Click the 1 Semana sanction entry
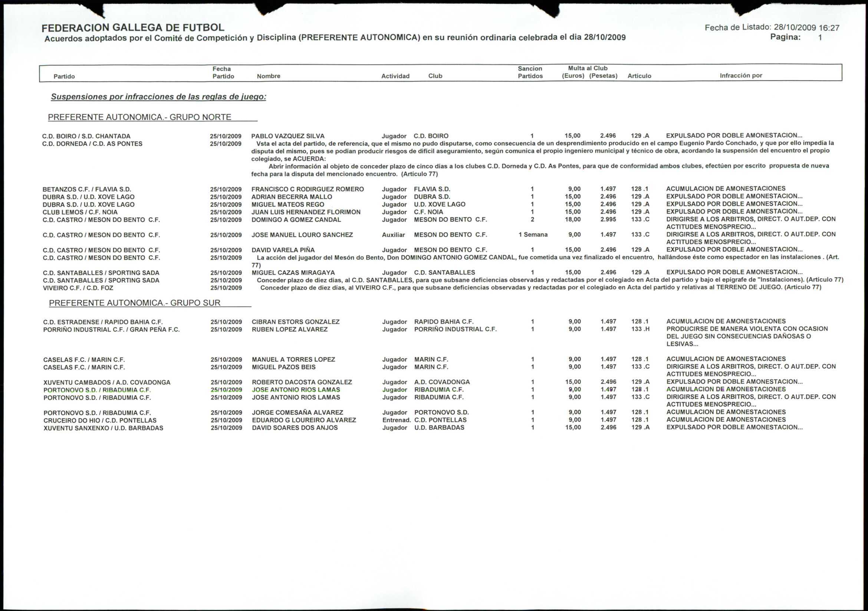Screen dimensions: 868x611 click(x=533, y=235)
